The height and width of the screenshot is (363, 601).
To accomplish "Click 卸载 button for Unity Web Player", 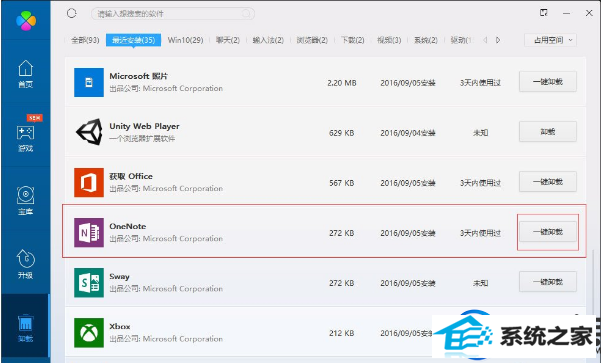I will 548,132.
